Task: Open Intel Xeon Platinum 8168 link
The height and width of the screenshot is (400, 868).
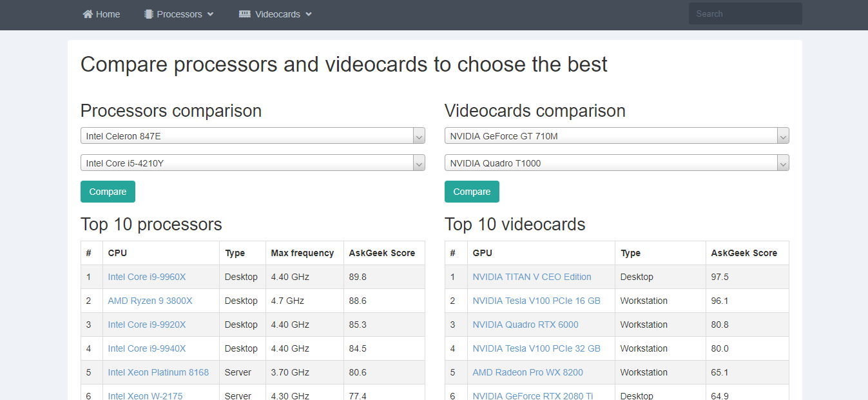Action: pyautogui.click(x=159, y=372)
